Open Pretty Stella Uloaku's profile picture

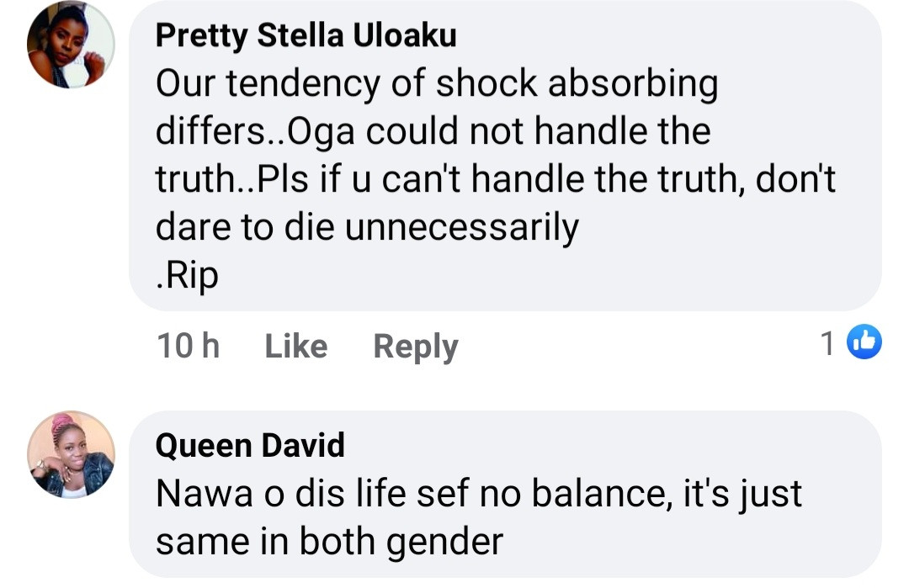click(70, 45)
